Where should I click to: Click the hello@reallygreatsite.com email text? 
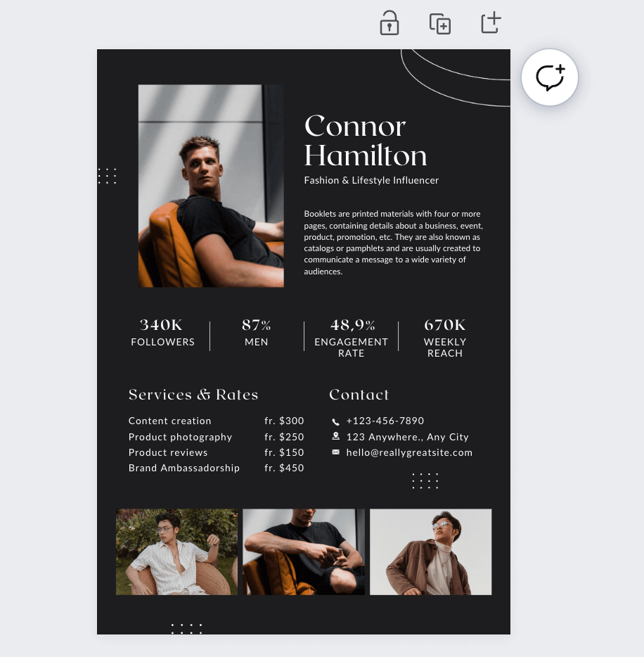point(409,452)
